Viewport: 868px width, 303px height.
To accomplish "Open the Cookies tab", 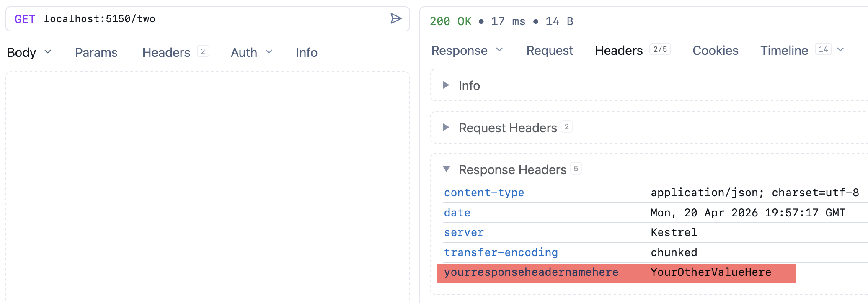I will [x=715, y=51].
